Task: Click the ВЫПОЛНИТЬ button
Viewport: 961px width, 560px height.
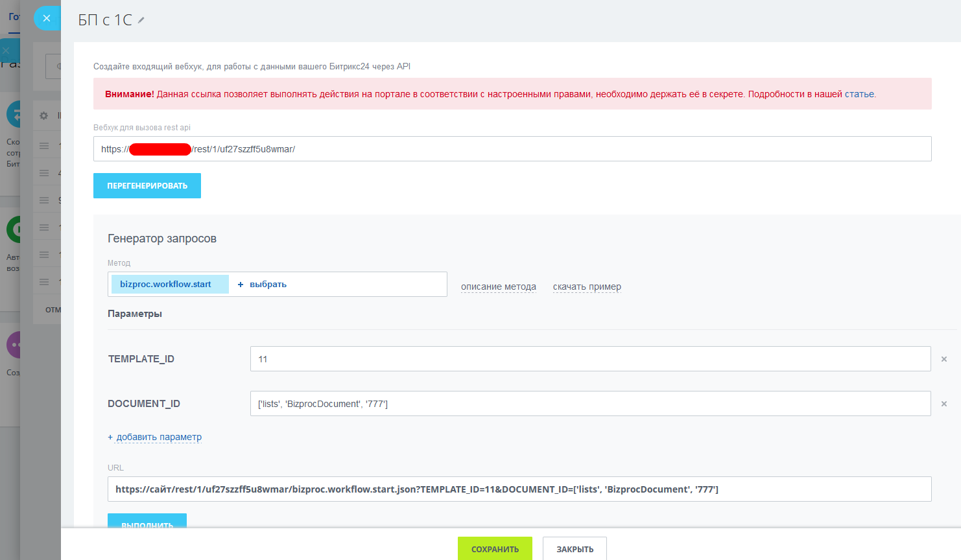Action: (x=147, y=520)
